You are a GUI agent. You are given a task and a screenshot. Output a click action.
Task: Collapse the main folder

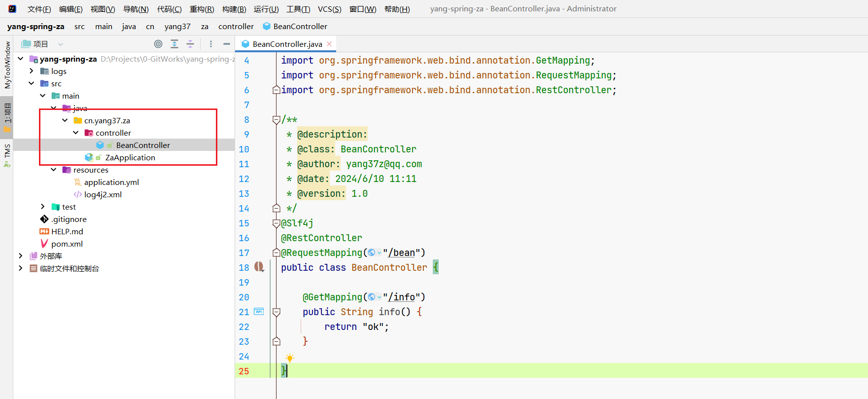click(43, 96)
